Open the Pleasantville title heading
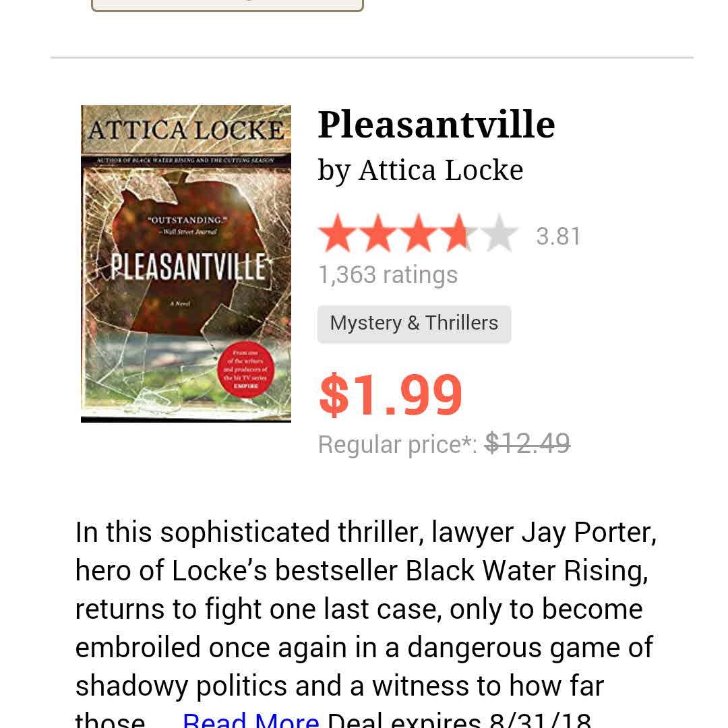The width and height of the screenshot is (728, 728). coord(436,125)
